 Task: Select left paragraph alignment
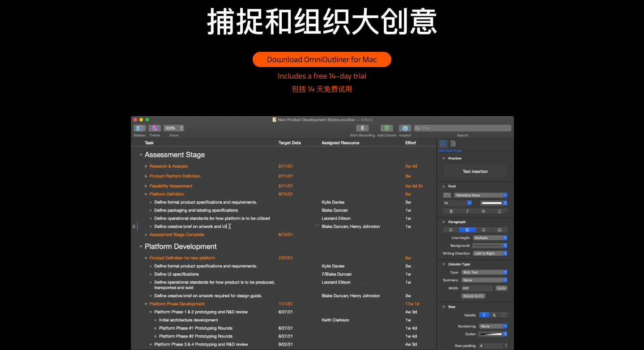[451, 230]
